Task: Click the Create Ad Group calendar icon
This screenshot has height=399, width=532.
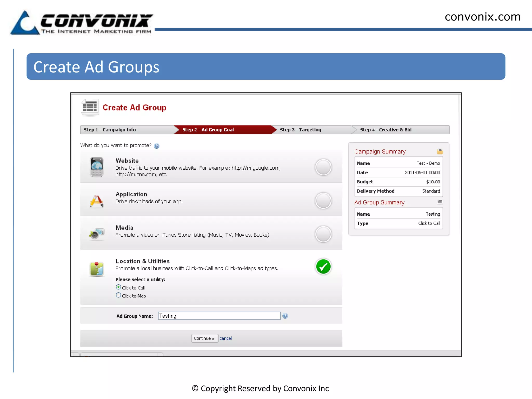Action: [90, 107]
